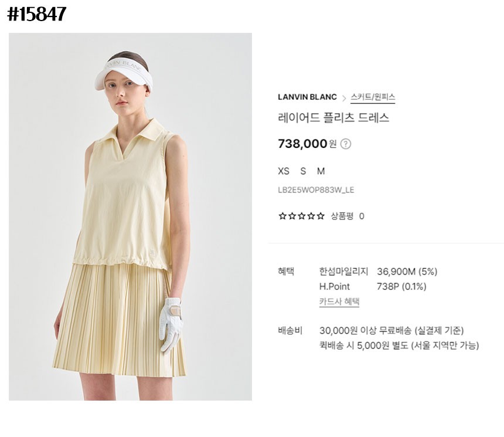The width and height of the screenshot is (504, 437).
Task: Click the H.Point 738P benefit line
Action: tap(373, 286)
